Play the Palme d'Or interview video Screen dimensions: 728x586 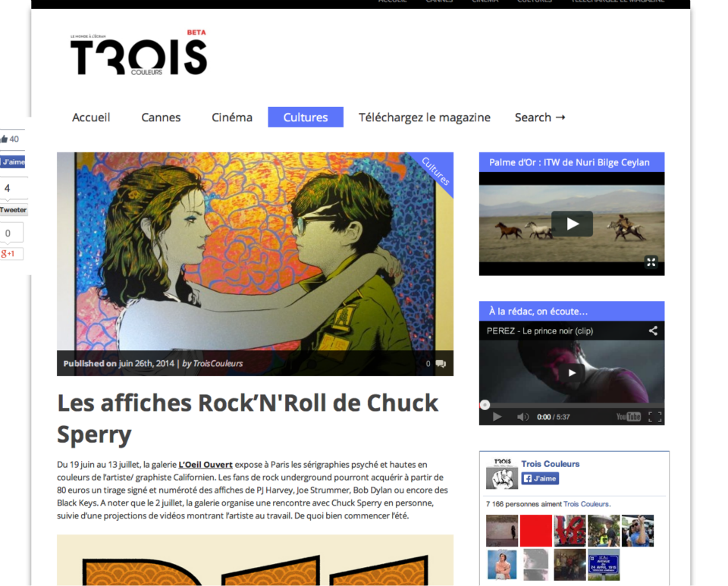pos(572,224)
